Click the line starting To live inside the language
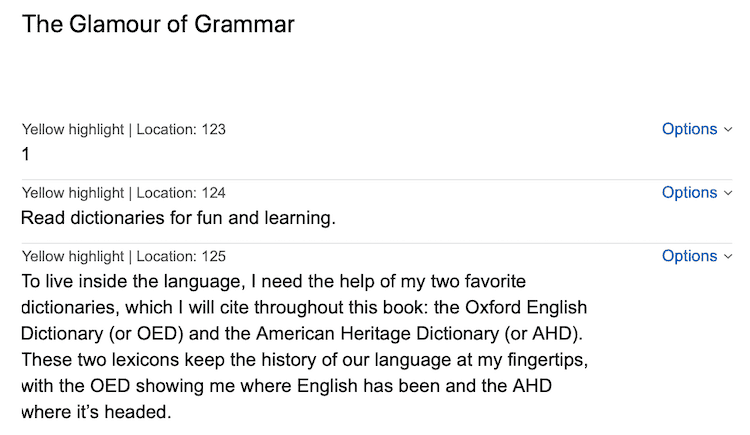Screen dimensions: 750x435 click(274, 281)
